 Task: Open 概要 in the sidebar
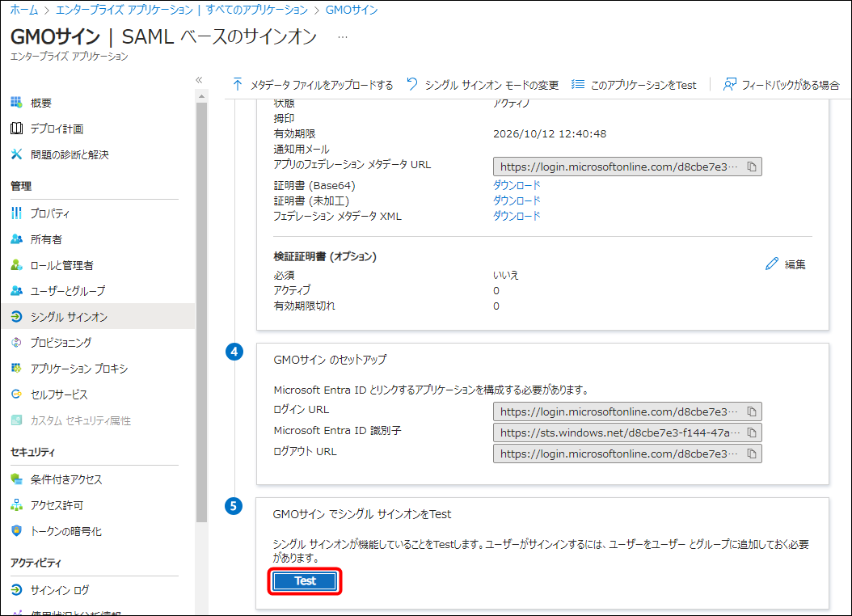40,103
